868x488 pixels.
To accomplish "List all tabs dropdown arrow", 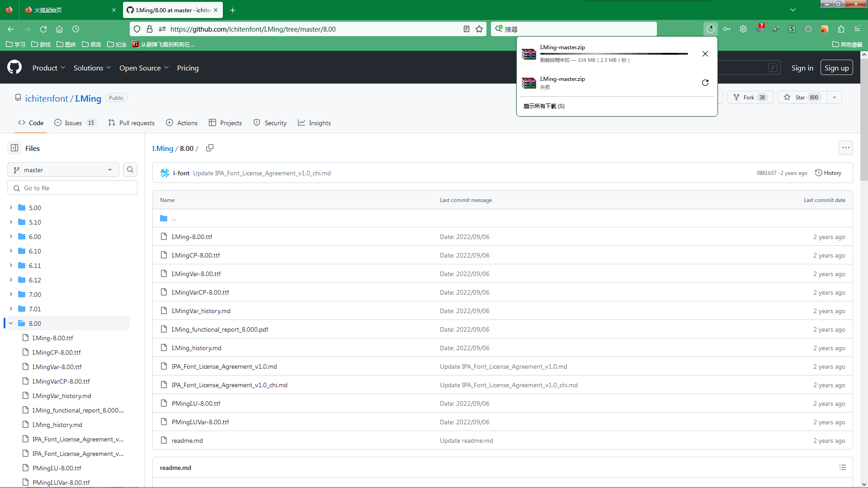I will pyautogui.click(x=793, y=10).
